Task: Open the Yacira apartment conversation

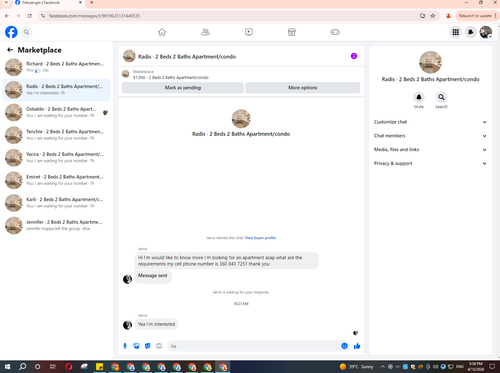Action: pos(56,158)
